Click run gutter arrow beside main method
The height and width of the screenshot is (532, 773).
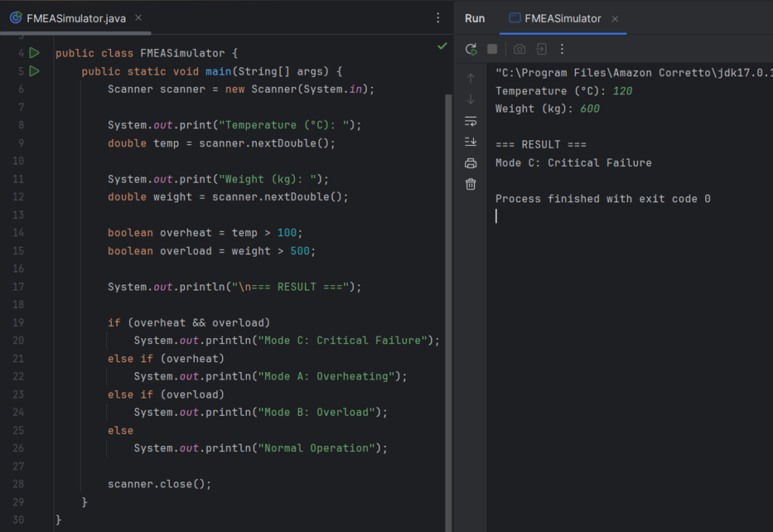[34, 72]
